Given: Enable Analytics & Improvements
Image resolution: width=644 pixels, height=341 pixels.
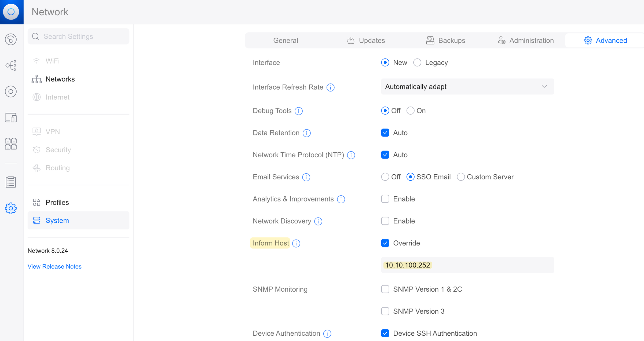Looking at the screenshot, I should point(385,199).
